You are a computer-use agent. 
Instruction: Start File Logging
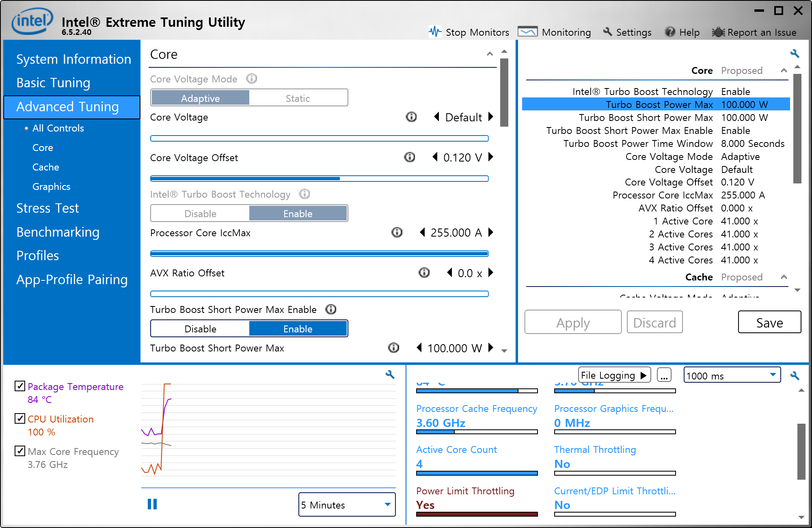click(614, 375)
